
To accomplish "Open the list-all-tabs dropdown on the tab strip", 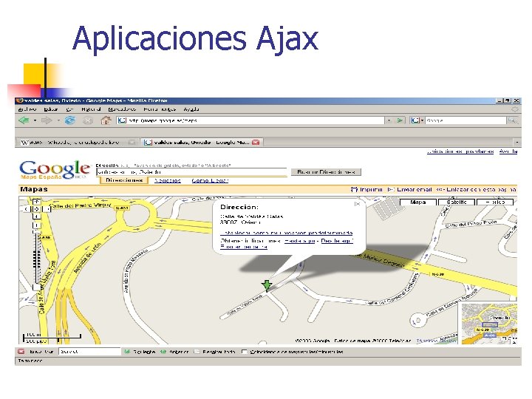I will coord(516,142).
